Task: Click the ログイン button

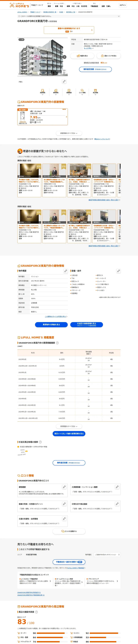Action: tap(123, 5)
